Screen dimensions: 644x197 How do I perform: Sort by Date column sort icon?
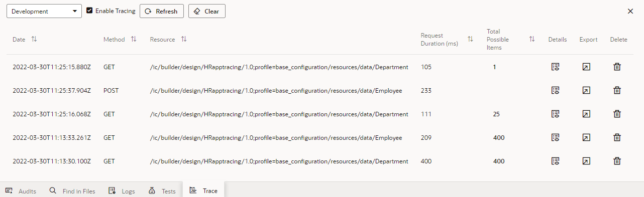pos(34,39)
